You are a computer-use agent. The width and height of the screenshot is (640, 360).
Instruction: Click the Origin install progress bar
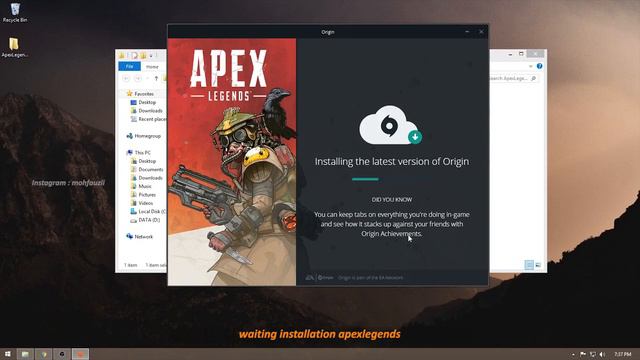pos(365,179)
